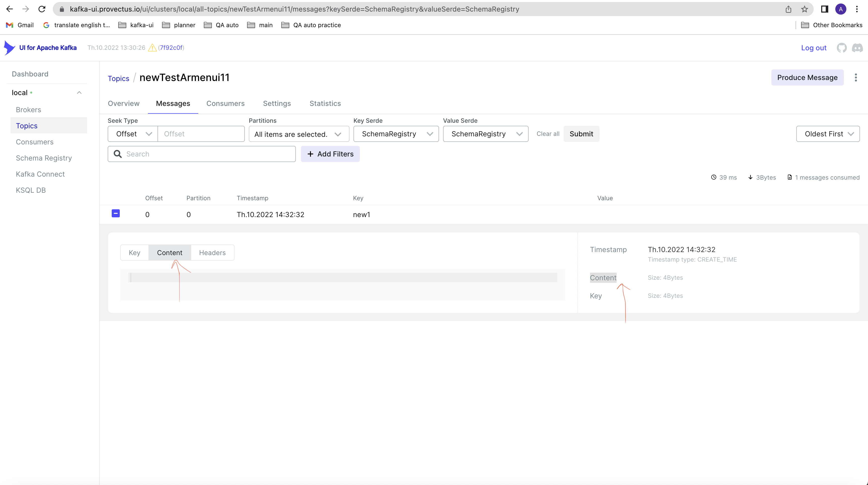The image size is (868, 485).
Task: Click the yellow warning triangle near the version
Action: 152,48
